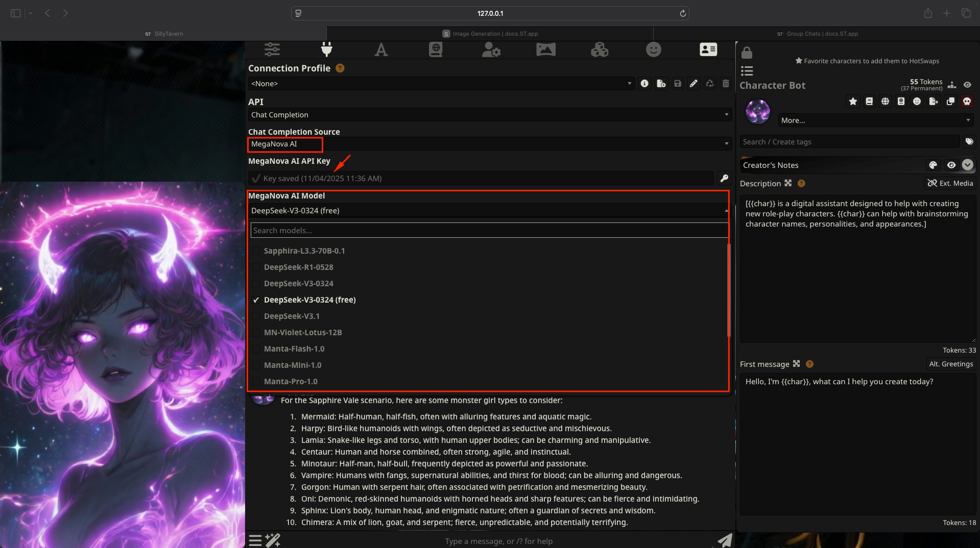Switch to Group Chats docs browser tab

tap(817, 34)
